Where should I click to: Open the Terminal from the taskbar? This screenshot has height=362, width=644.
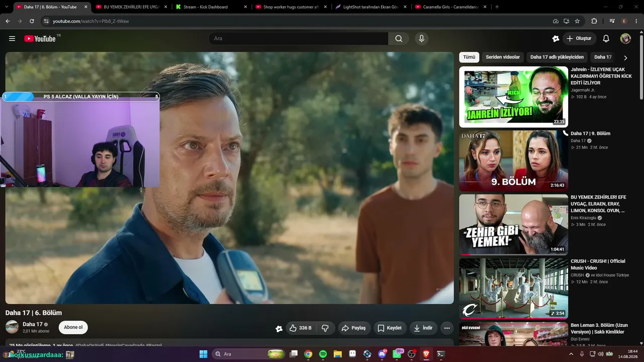[441, 354]
